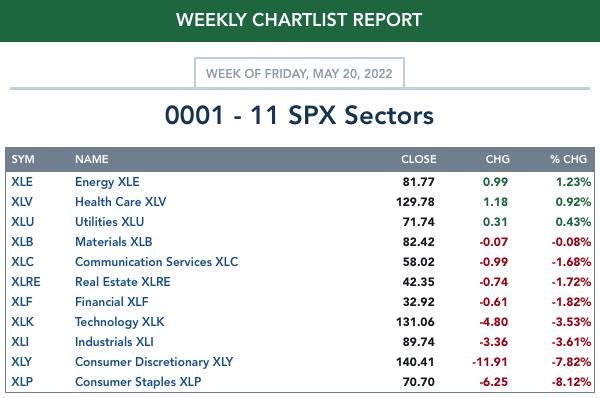This screenshot has width=600, height=398.
Task: Open Consumer Discretionary XLY link
Action: point(154,362)
